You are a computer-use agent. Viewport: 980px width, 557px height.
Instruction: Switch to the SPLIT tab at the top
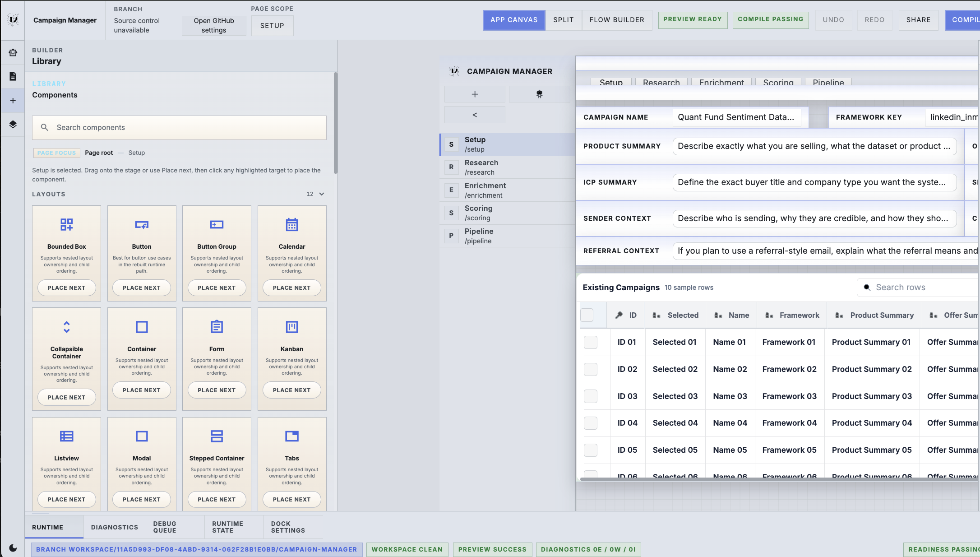click(x=564, y=20)
